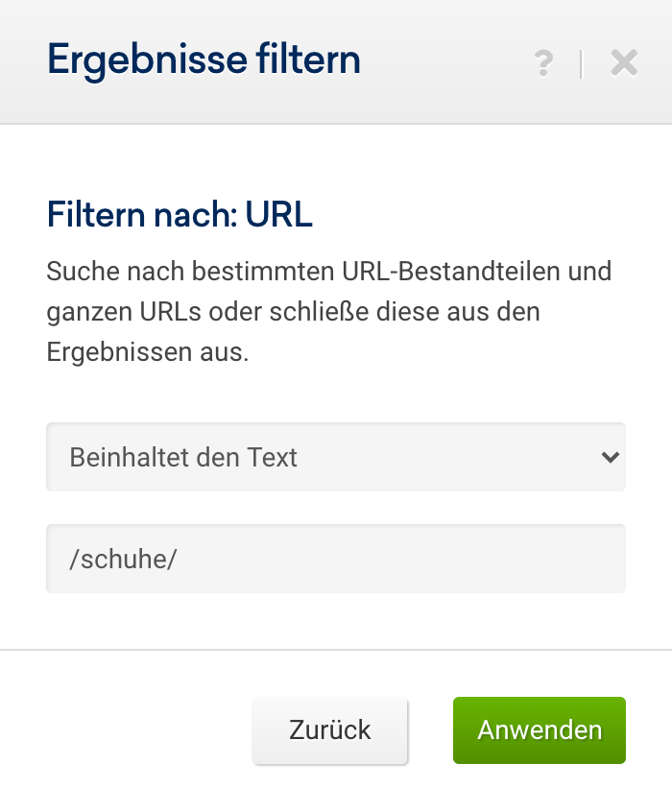Image resolution: width=672 pixels, height=812 pixels.
Task: Select the close icon beside the help icon
Action: click(x=623, y=62)
